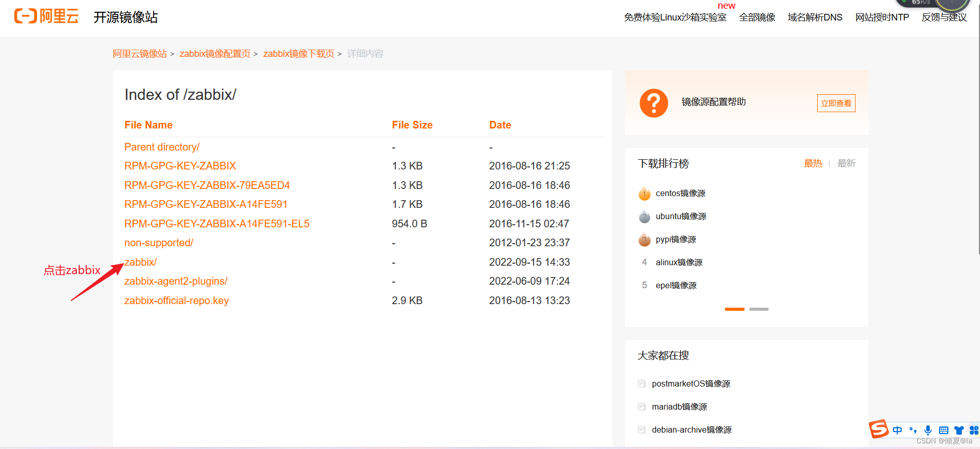
Task: Download RPM-GPG-KEY-ZABBIX-A14FE591 file
Action: [206, 204]
